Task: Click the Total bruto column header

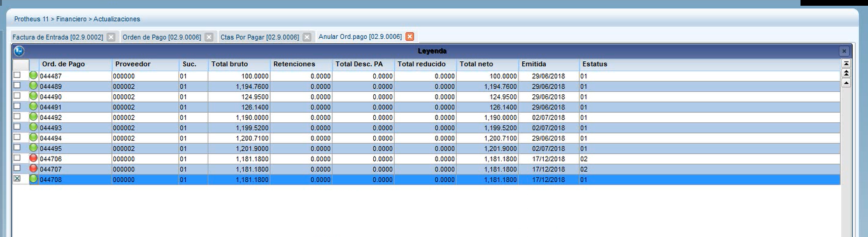Action: [239, 64]
